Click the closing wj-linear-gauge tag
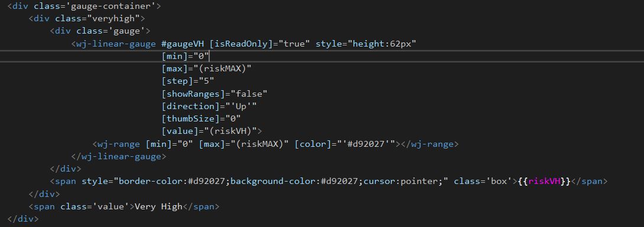This screenshot has width=644, height=227. [x=119, y=156]
